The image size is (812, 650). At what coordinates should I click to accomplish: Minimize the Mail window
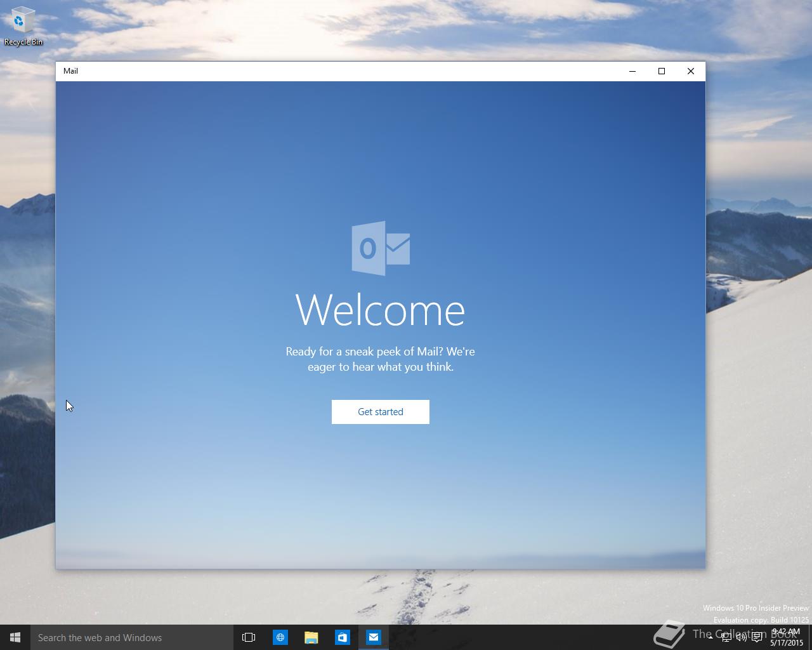(x=632, y=71)
